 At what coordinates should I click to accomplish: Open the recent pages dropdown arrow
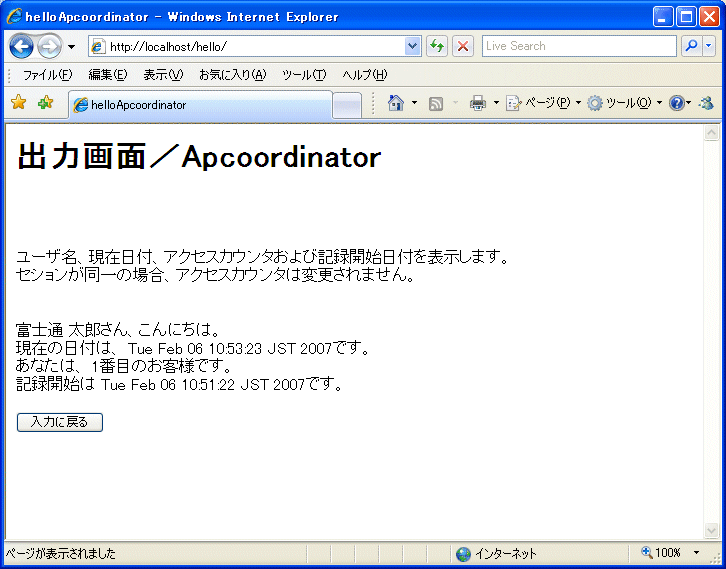coord(71,47)
